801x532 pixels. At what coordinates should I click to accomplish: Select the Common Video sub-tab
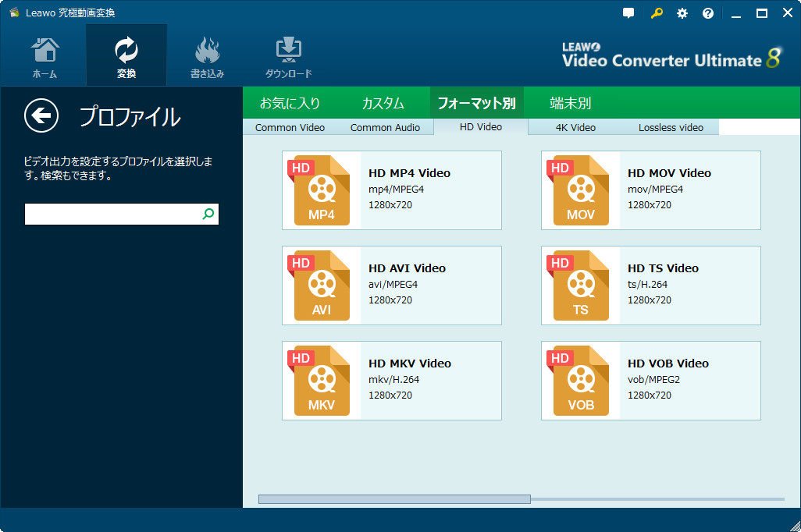click(290, 128)
